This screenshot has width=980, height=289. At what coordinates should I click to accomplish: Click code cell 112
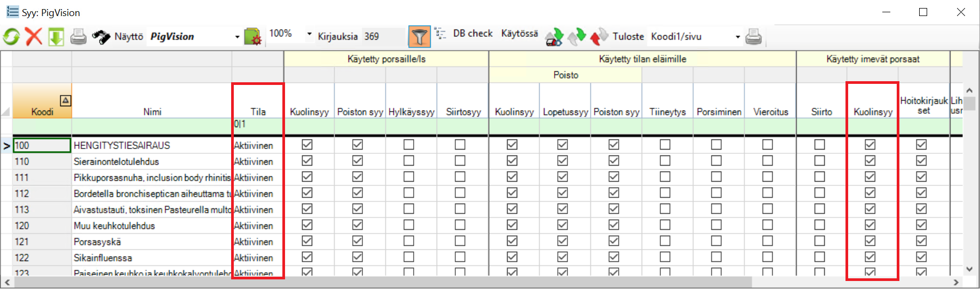[x=42, y=193]
